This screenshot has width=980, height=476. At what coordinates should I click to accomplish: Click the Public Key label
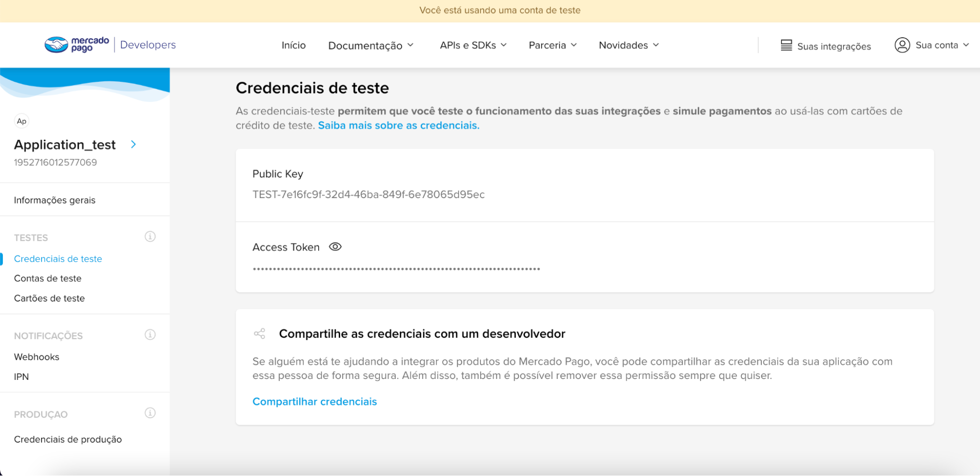coord(277,174)
